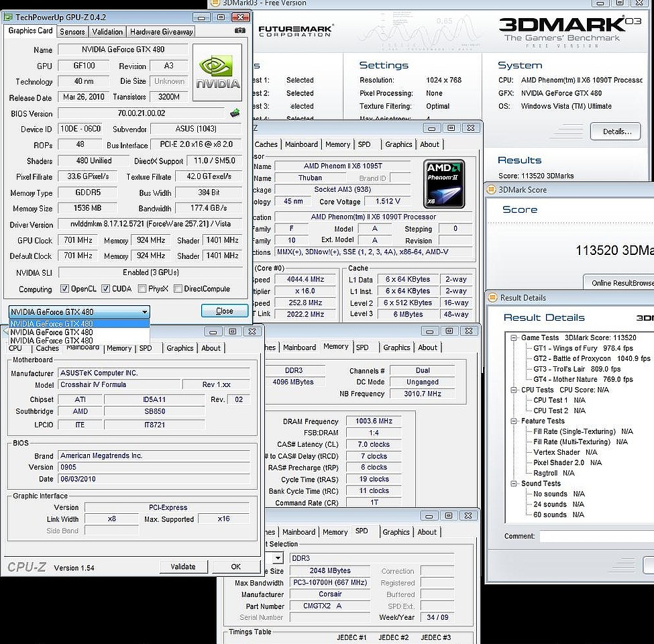Enable the PhysX checkbox
The width and height of the screenshot is (654, 644).
click(142, 288)
